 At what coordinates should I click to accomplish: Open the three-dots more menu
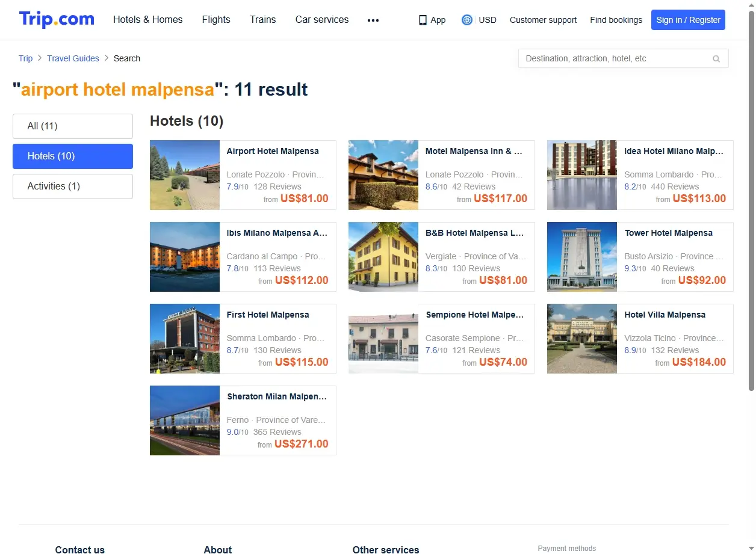click(373, 20)
